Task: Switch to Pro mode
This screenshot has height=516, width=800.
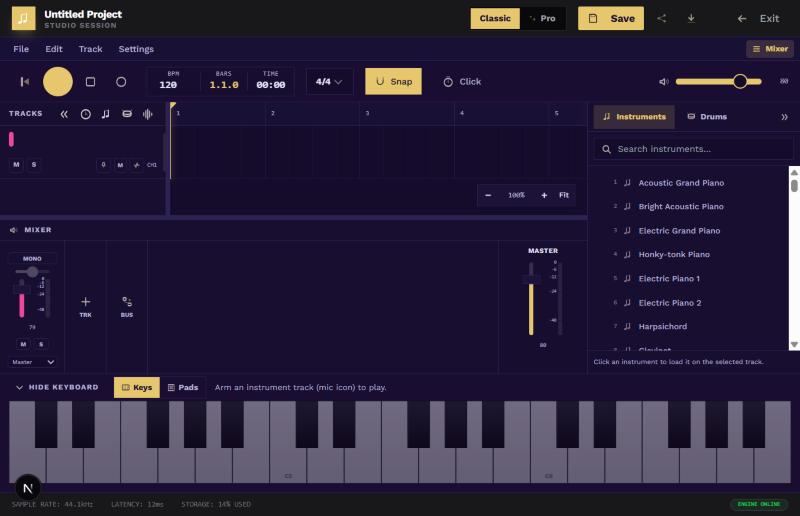Action: pos(542,18)
